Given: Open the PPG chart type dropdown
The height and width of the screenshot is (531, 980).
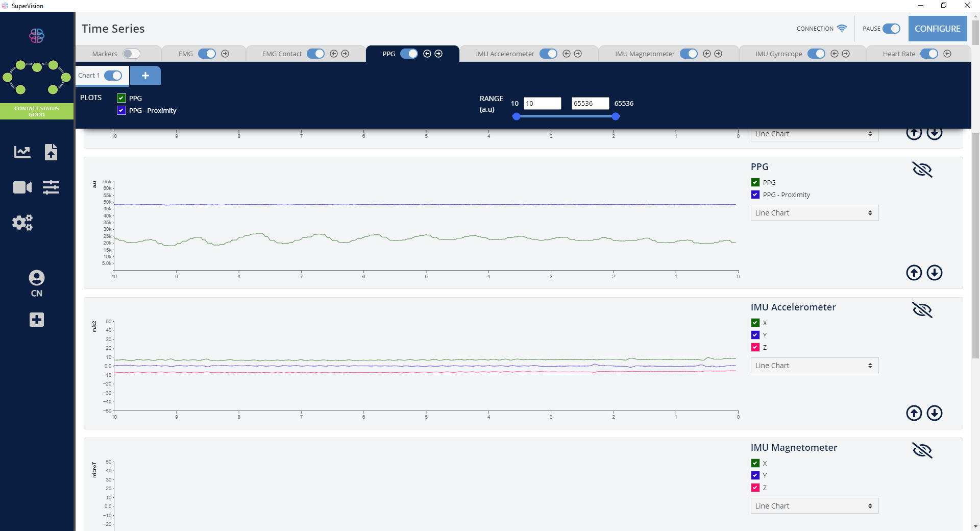Looking at the screenshot, I should 814,213.
